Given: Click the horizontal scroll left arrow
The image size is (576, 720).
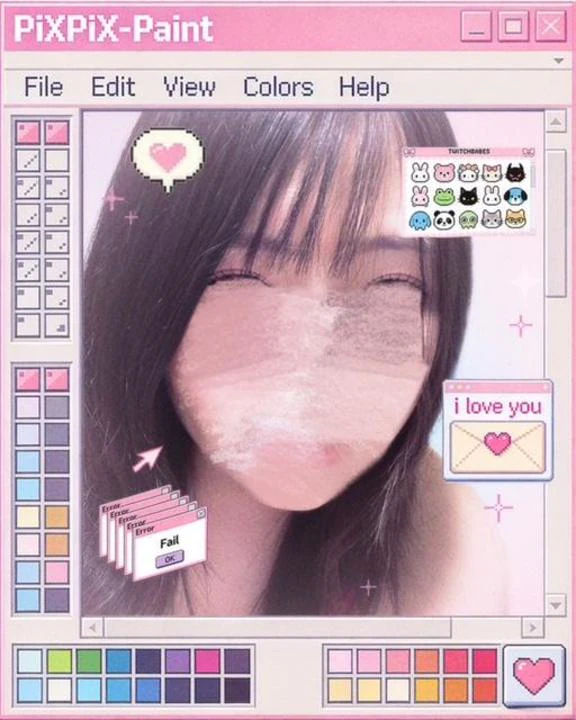Looking at the screenshot, I should click(92, 628).
